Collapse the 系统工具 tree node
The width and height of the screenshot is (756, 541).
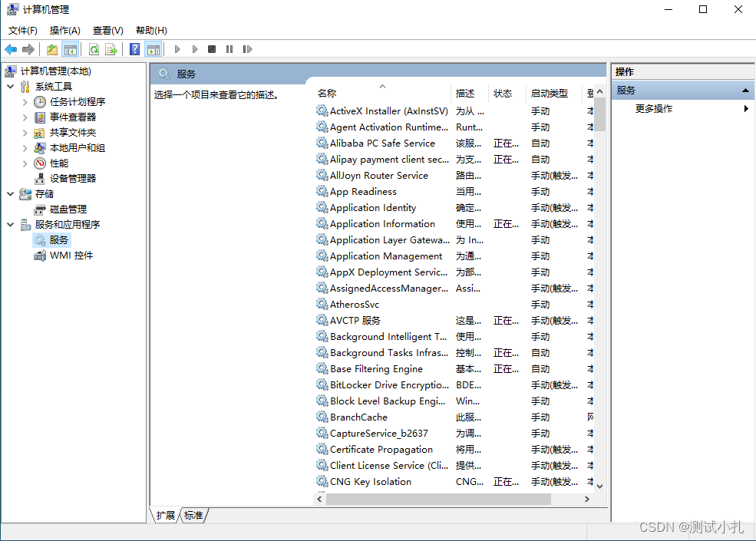click(11, 87)
